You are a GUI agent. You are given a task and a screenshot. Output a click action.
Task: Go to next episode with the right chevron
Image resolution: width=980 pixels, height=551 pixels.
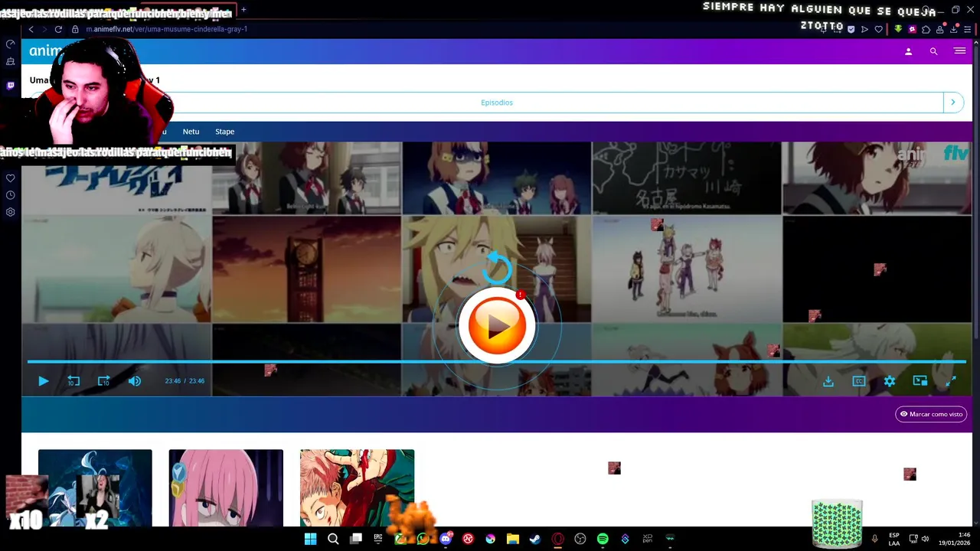(953, 103)
